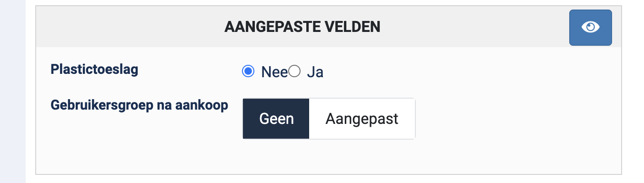Image resolution: width=644 pixels, height=183 pixels.
Task: Disable Plastictoeslag by choosing Nee
Action: (x=248, y=71)
